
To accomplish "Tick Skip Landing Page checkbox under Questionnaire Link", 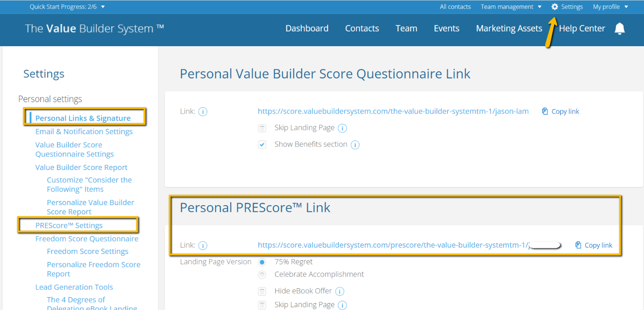I will tap(262, 128).
